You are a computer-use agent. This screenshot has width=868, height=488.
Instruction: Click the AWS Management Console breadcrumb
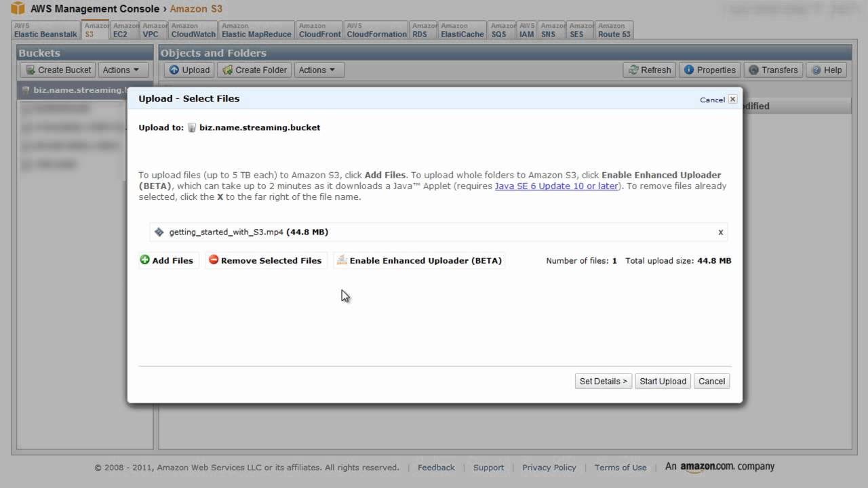click(95, 9)
